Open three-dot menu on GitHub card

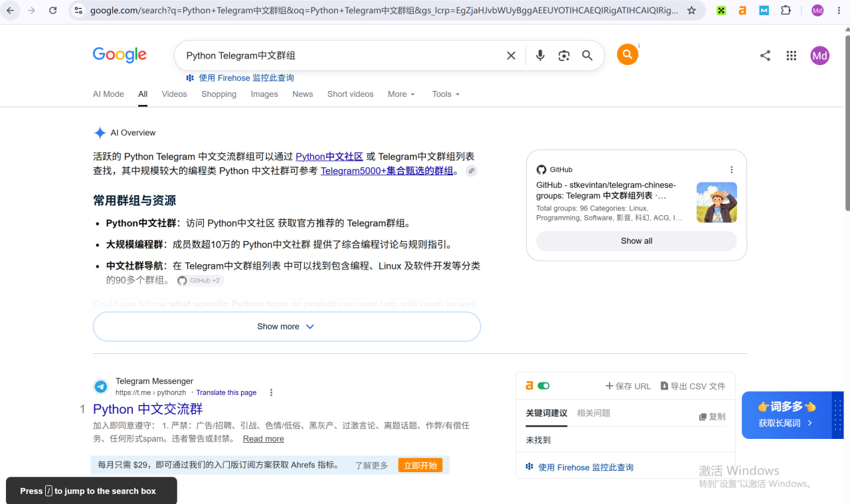tap(732, 170)
